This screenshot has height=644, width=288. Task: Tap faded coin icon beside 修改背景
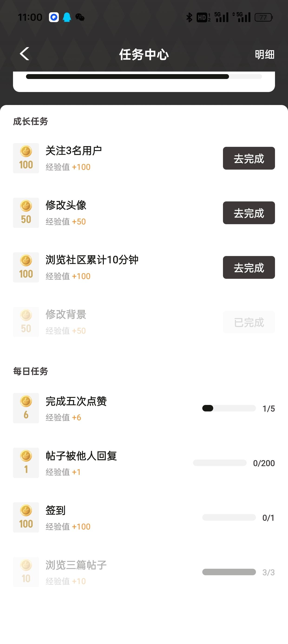click(x=26, y=322)
